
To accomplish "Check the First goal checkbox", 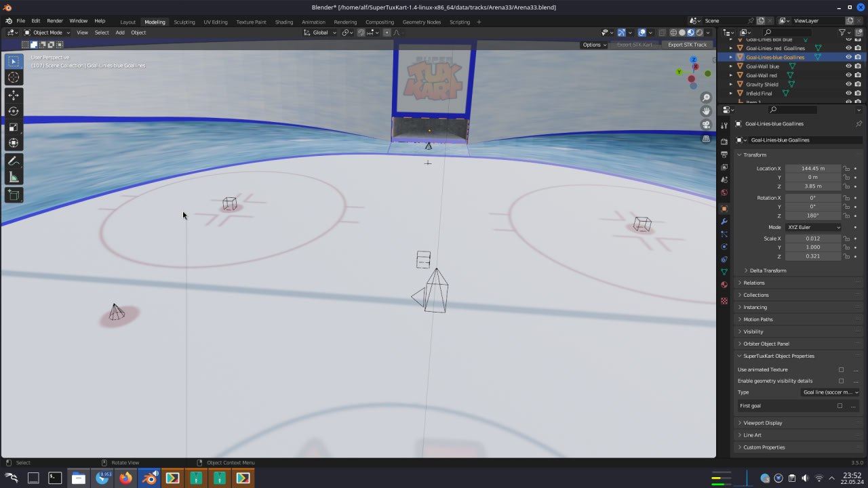I will [840, 406].
